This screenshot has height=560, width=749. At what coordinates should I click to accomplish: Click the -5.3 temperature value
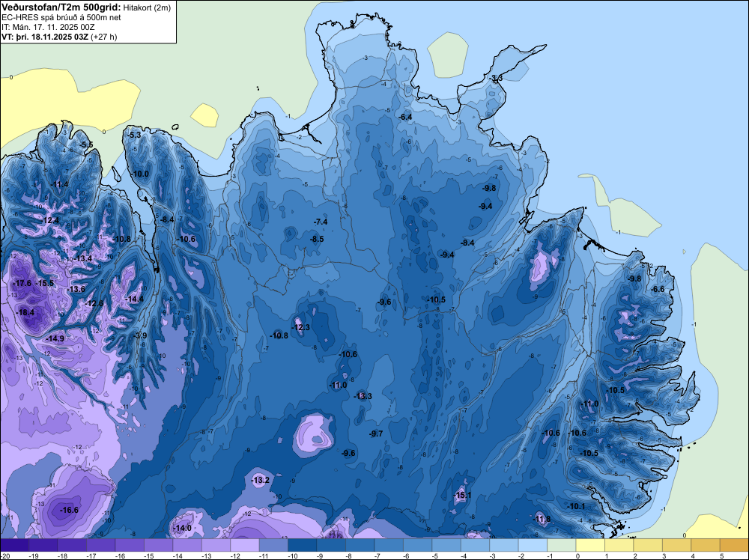pos(134,135)
